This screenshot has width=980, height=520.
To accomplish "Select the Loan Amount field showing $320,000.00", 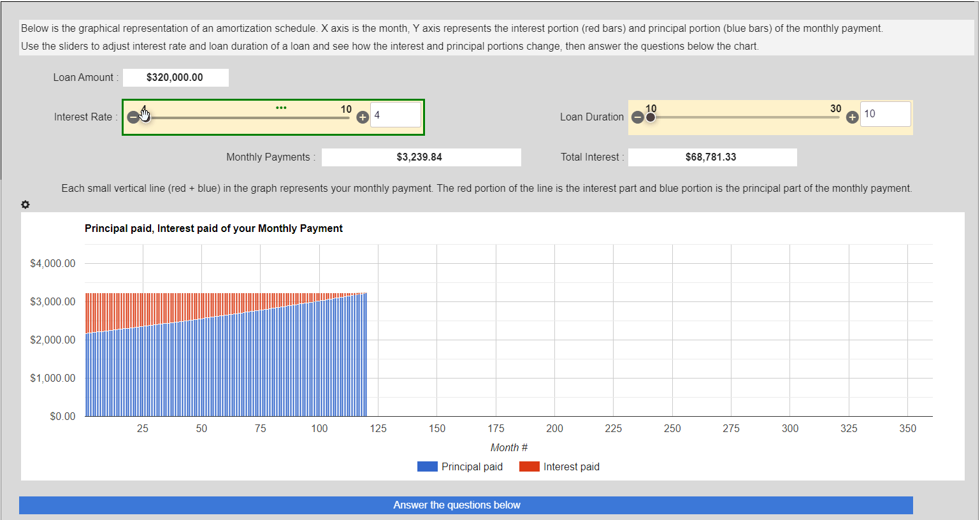I will pos(176,77).
